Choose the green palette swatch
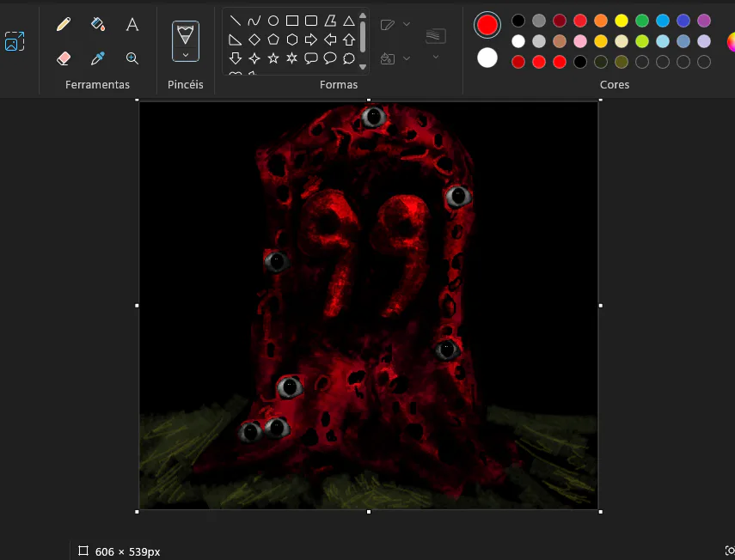 point(641,21)
